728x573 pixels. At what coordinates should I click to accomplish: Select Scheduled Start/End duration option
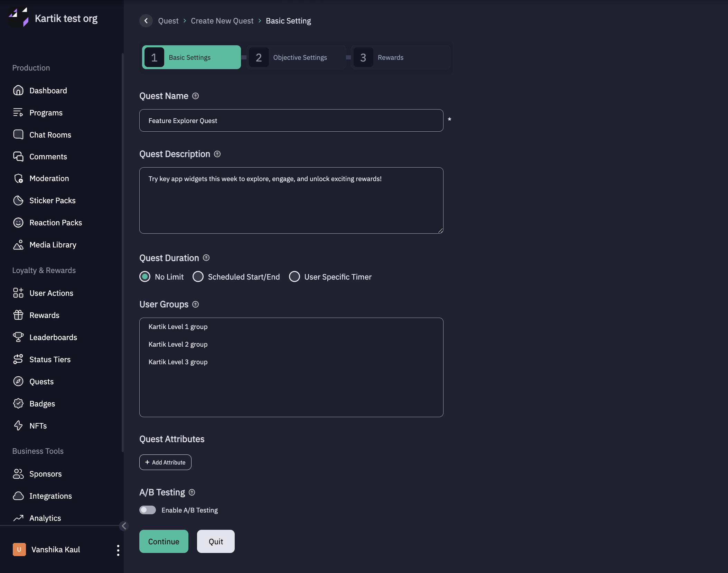point(198,276)
